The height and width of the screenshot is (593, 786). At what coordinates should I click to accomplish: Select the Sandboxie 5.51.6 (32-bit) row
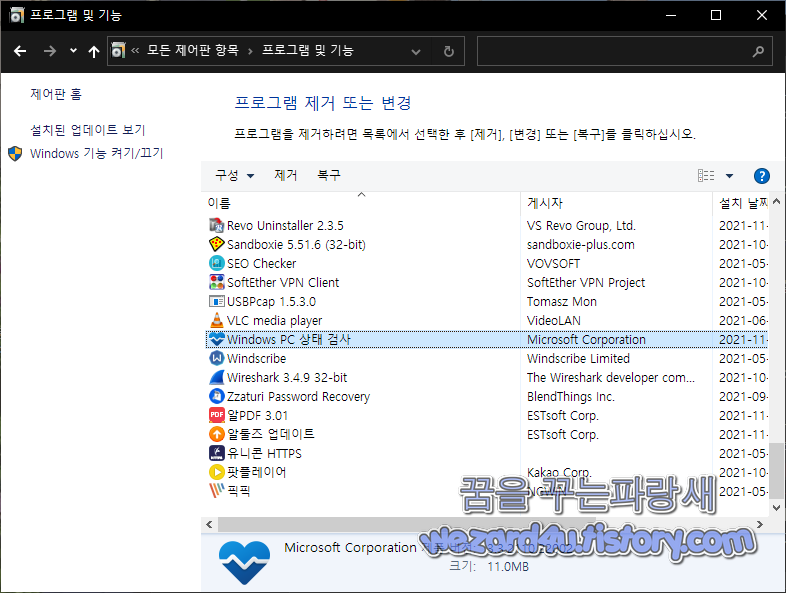point(486,245)
